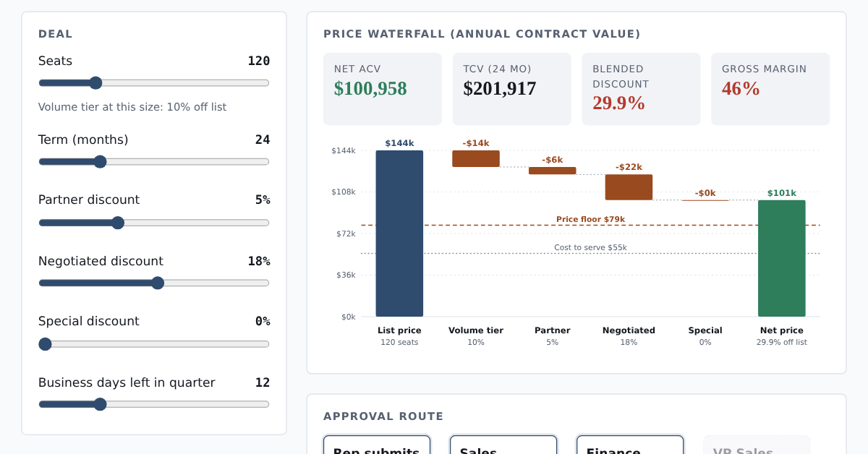Click the Negotiated axis category label
Screen dimensions: 868x454
point(629,330)
